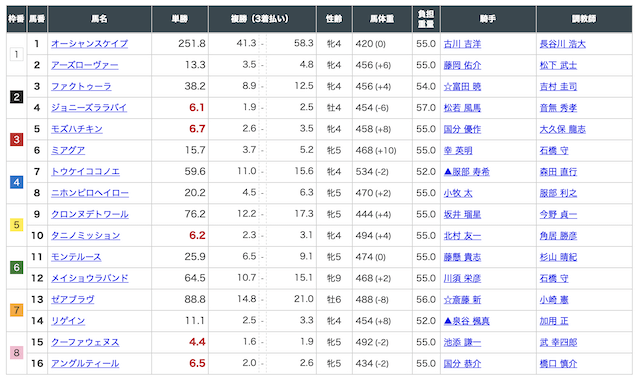The image size is (640, 381).
Task: Open horse モズハチキン
Action: pos(77,129)
